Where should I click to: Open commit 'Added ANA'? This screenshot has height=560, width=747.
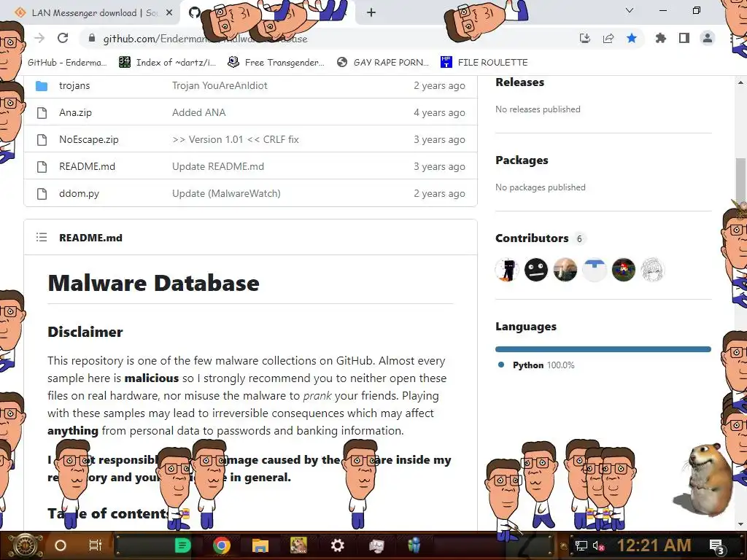click(198, 113)
